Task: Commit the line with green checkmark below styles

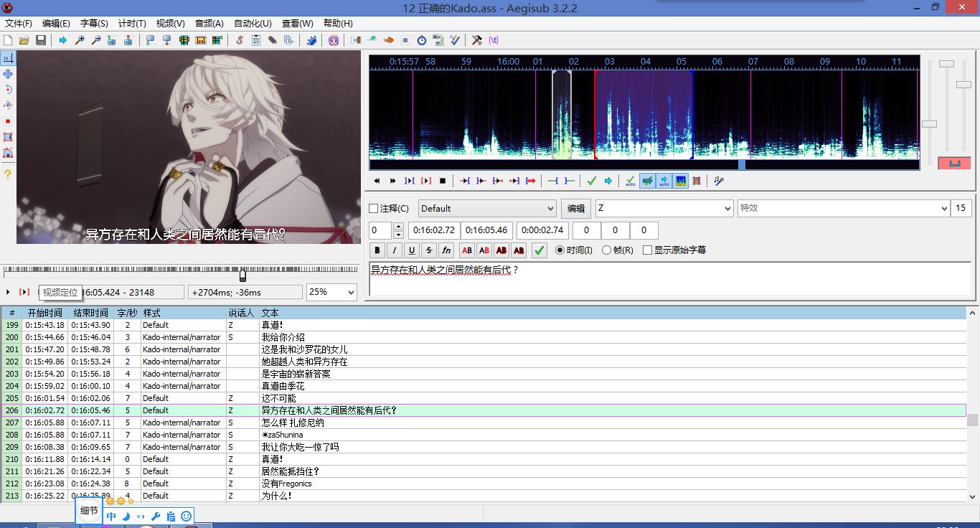Action: coord(540,250)
